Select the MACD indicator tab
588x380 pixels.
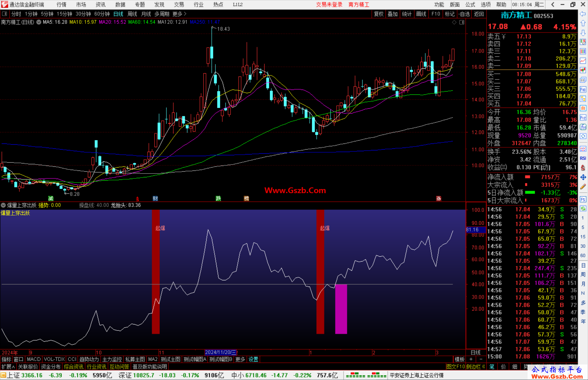33,359
